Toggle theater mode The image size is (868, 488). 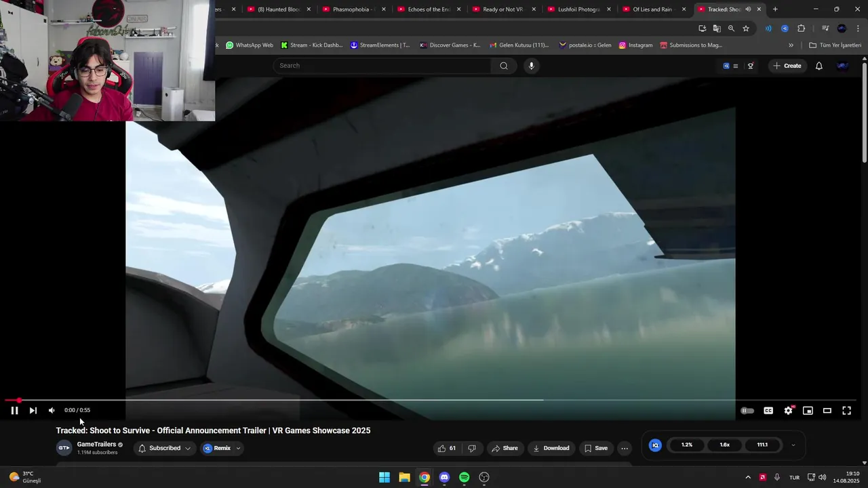pos(827,411)
